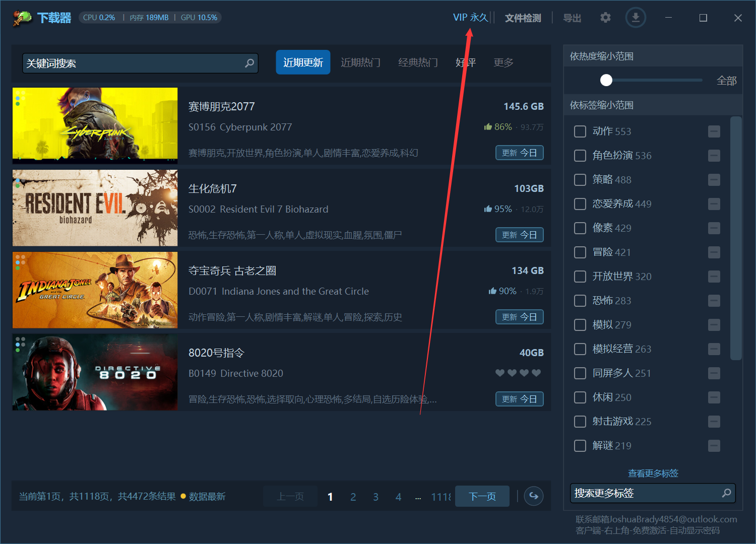
Task: Click the minus icon for the 角色扮演 tag
Action: (714, 156)
